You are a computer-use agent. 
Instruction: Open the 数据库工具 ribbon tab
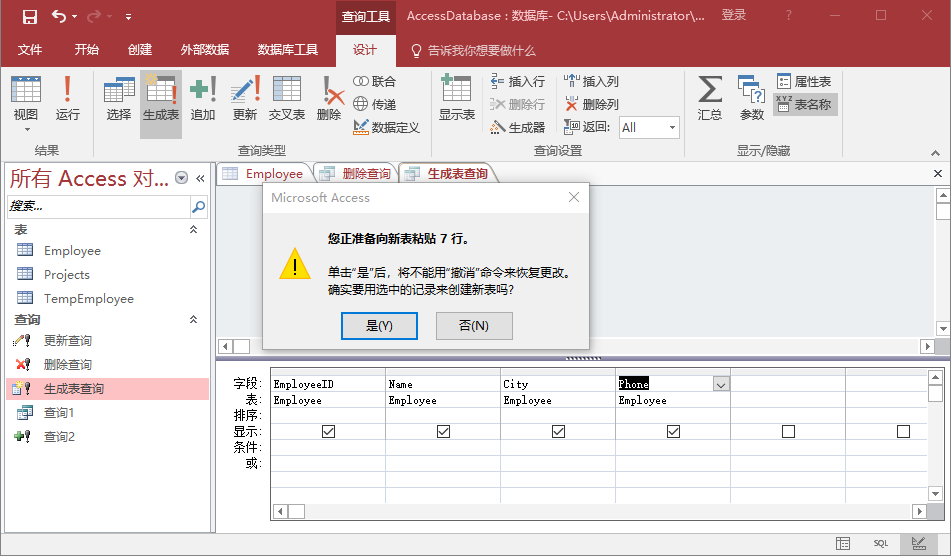pyautogui.click(x=288, y=50)
